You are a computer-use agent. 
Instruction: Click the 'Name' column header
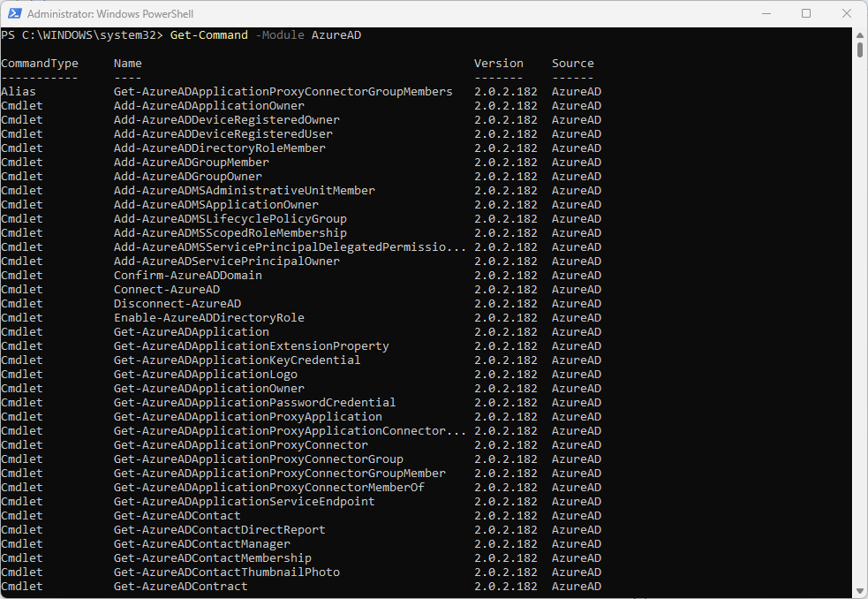click(128, 64)
